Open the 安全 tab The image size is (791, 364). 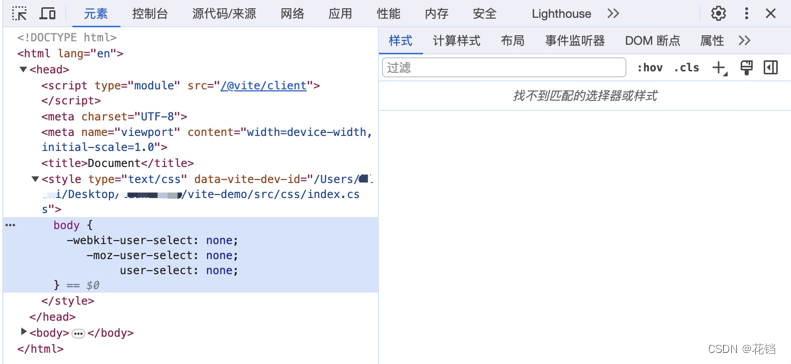click(x=484, y=14)
